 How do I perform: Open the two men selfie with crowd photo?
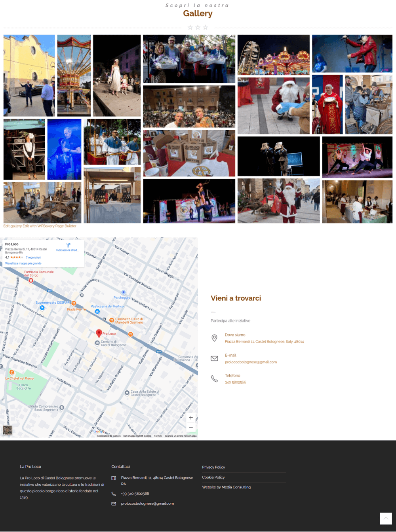coord(189,106)
